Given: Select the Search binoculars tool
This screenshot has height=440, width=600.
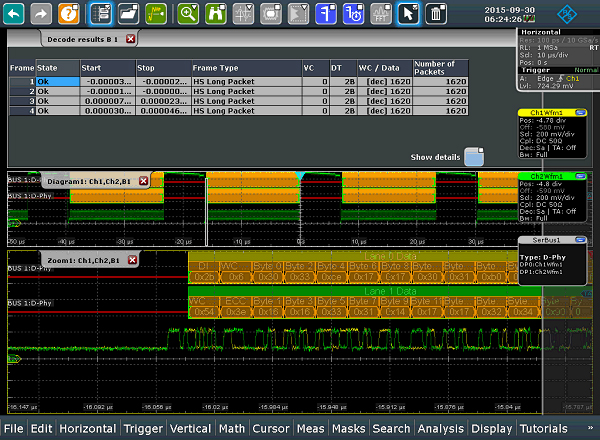Looking at the screenshot, I should point(215,14).
